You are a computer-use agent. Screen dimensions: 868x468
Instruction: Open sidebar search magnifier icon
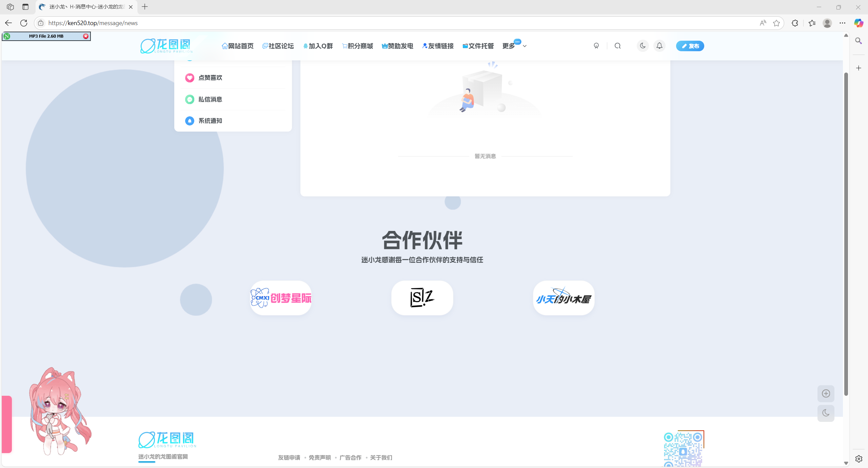coord(859,41)
